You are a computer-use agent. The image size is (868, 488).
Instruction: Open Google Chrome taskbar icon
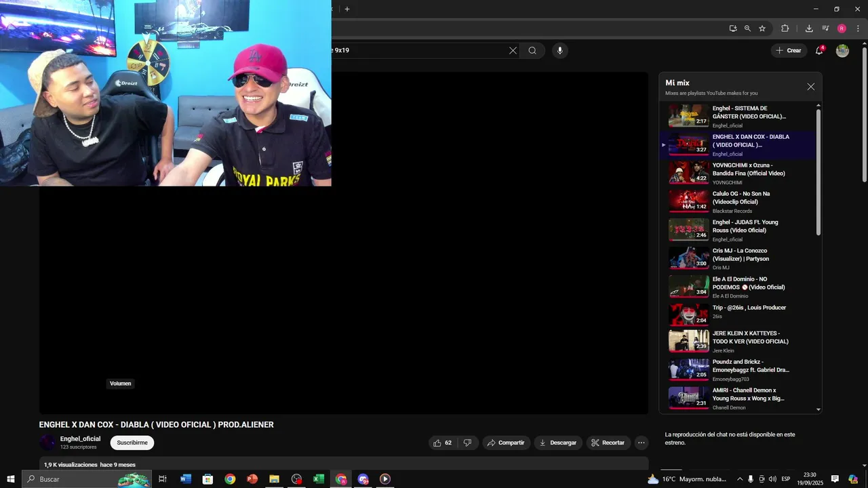pyautogui.click(x=230, y=479)
